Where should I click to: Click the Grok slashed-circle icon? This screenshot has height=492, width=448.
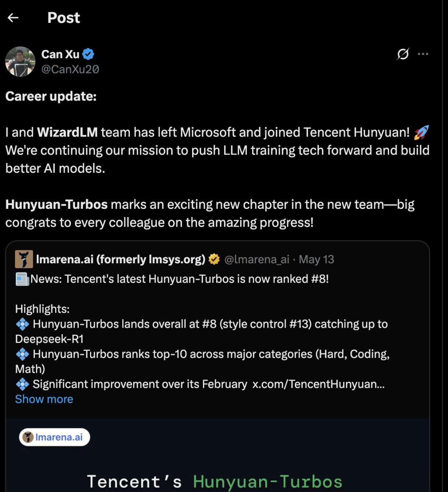(x=403, y=54)
